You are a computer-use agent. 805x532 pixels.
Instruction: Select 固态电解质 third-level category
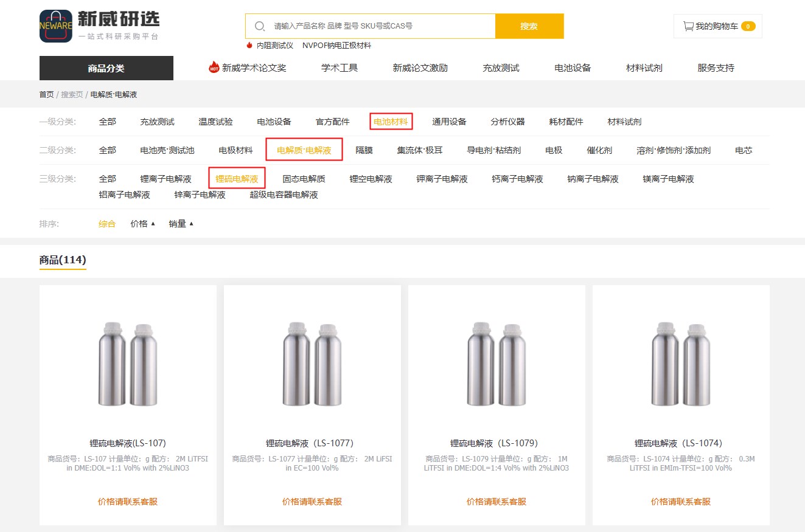[304, 179]
